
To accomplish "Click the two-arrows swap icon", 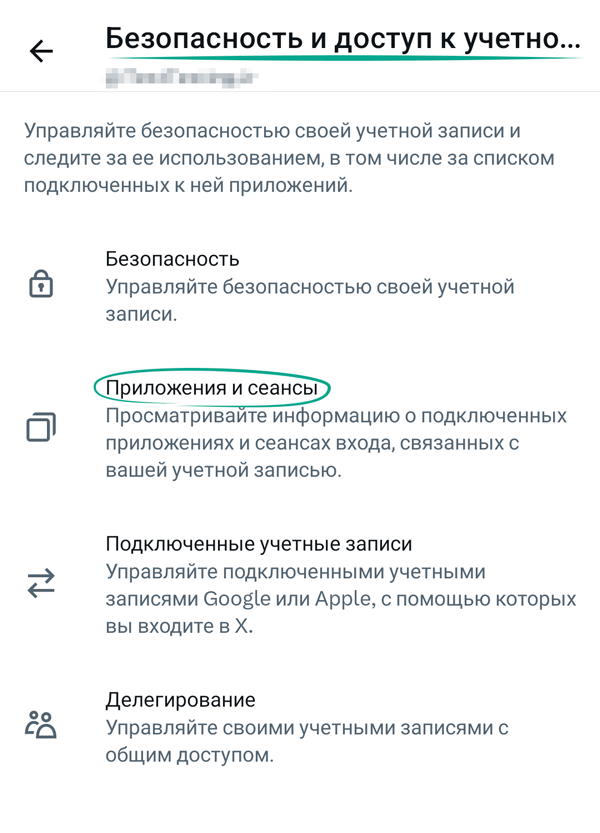I will tap(41, 585).
